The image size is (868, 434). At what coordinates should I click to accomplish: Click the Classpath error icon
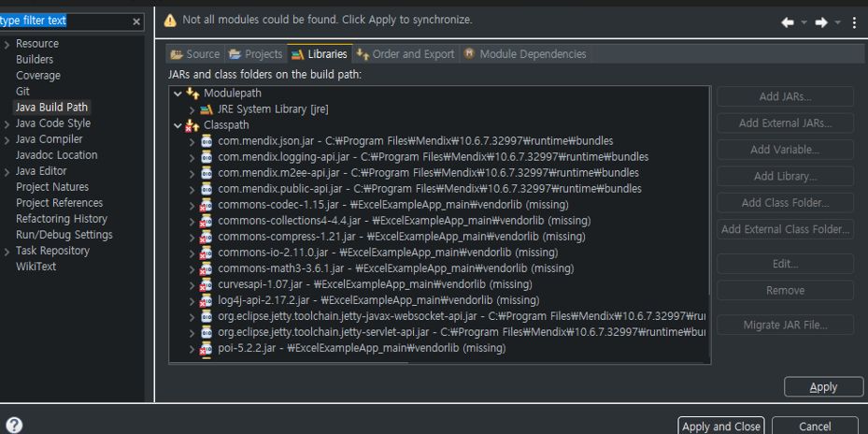click(x=192, y=125)
